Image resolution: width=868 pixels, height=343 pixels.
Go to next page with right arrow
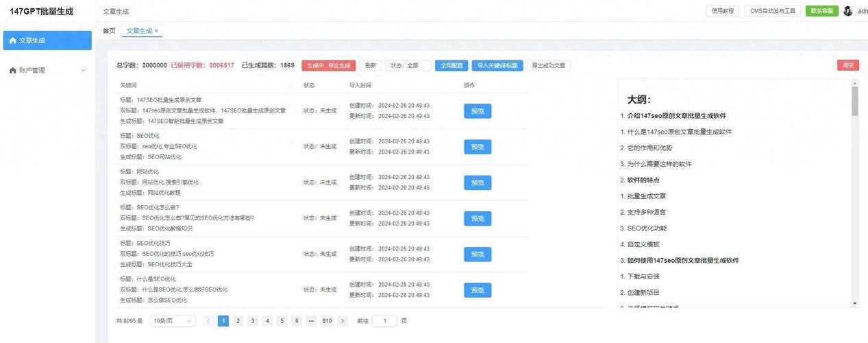click(343, 321)
